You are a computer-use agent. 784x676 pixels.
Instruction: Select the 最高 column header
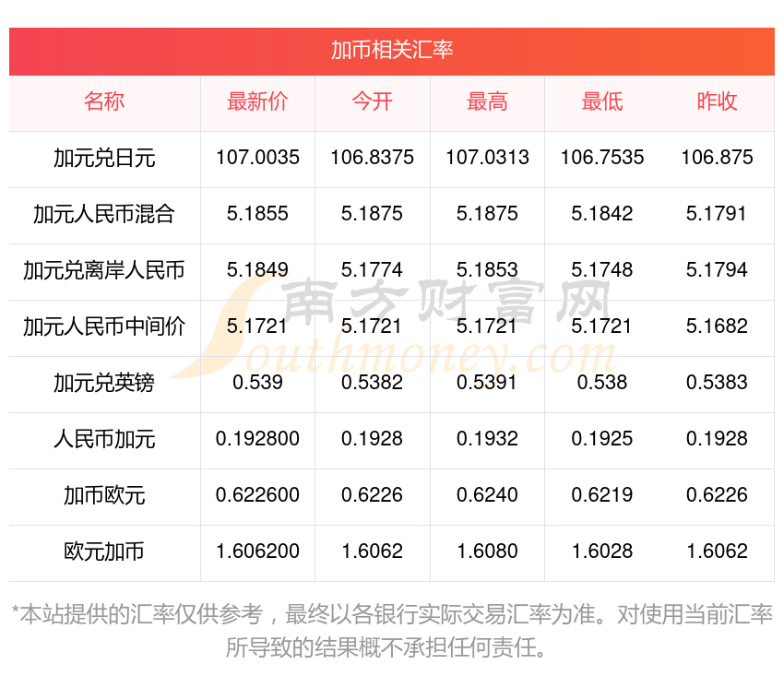488,101
